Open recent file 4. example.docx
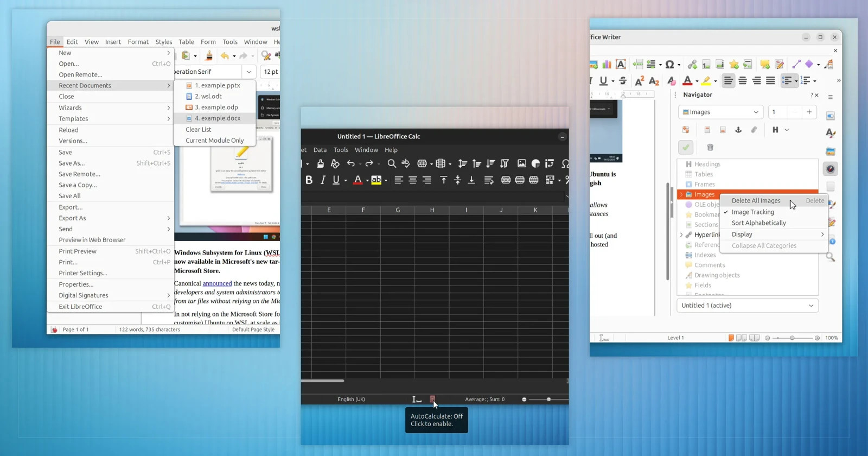The image size is (868, 456). click(x=215, y=118)
